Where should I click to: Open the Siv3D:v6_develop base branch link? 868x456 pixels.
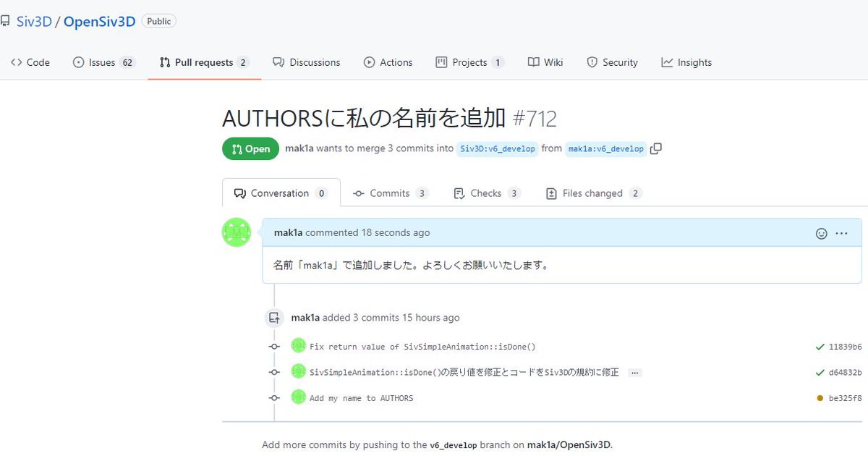(x=498, y=148)
